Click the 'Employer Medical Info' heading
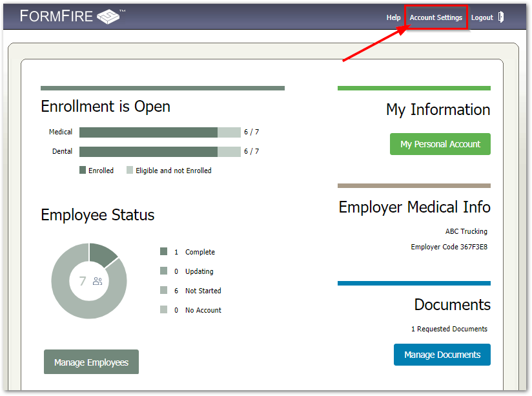532x396 pixels. pyautogui.click(x=414, y=207)
